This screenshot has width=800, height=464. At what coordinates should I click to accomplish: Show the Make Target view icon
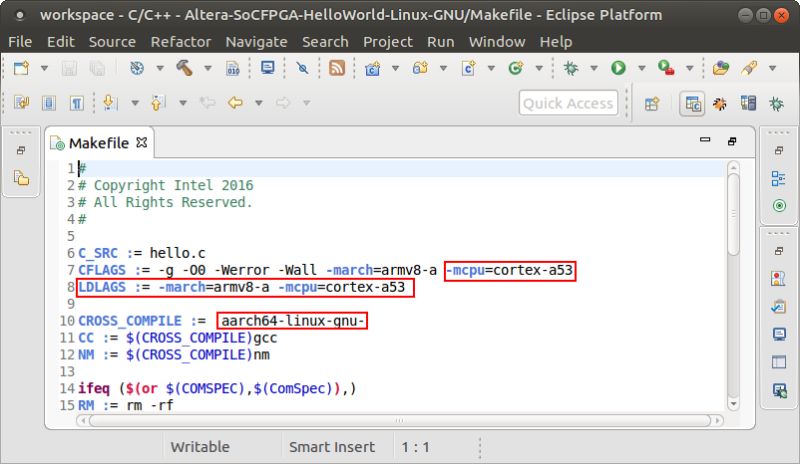pyautogui.click(x=779, y=206)
